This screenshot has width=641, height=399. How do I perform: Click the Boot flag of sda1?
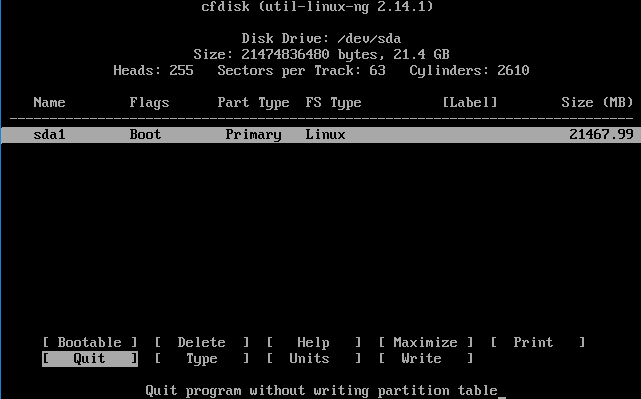pos(145,134)
